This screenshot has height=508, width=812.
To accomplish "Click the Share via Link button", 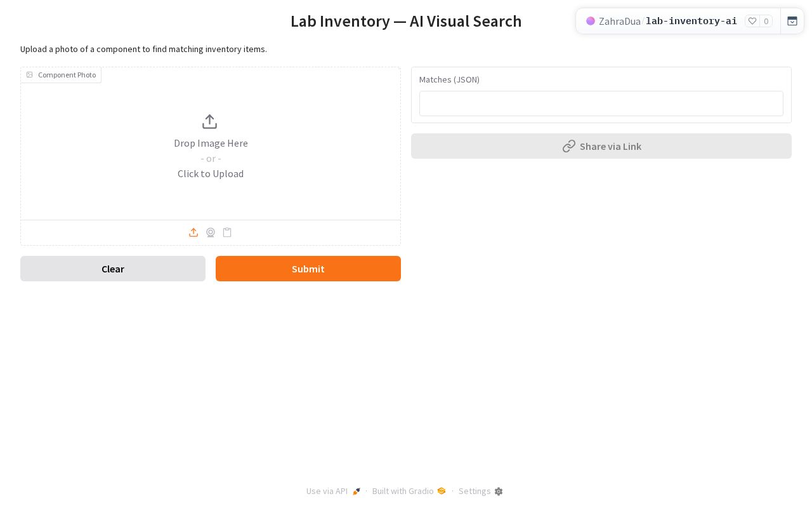I will click(x=601, y=146).
